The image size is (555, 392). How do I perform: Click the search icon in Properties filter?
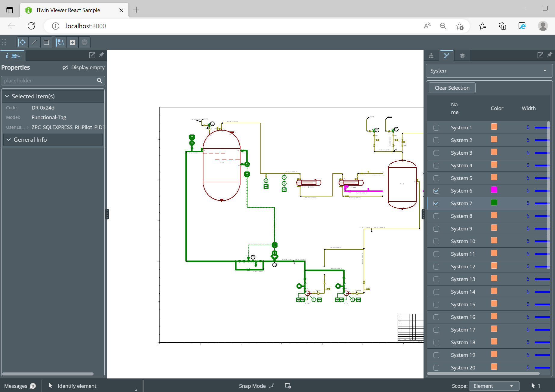tap(100, 81)
